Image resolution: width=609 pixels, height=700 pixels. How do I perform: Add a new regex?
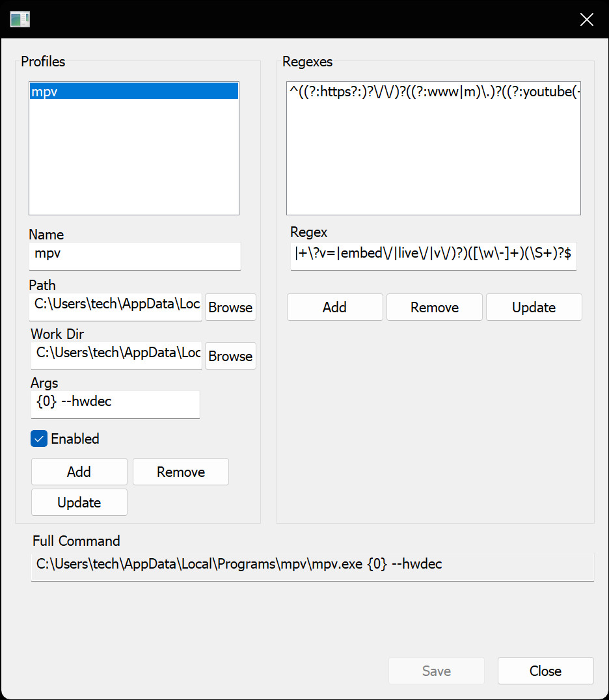(334, 307)
